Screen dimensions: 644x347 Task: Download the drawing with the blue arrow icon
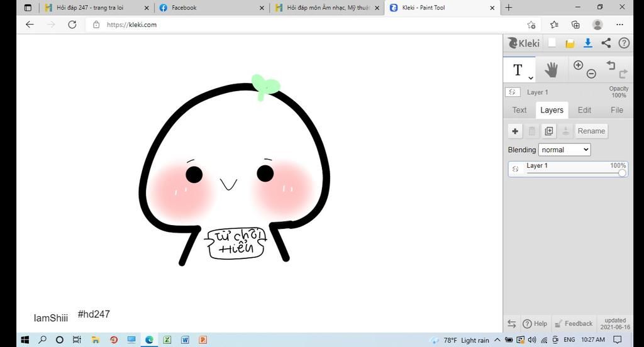[x=588, y=43]
